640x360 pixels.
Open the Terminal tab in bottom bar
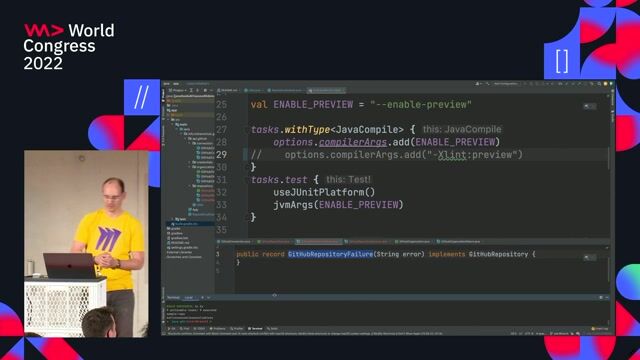256,329
